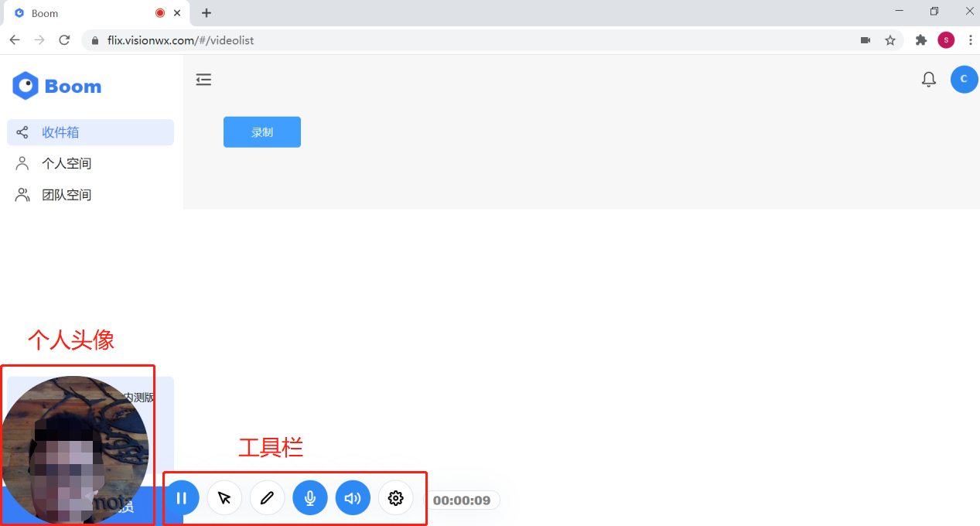The height and width of the screenshot is (526, 980).
Task: Open recording settings gear
Action: [395, 498]
